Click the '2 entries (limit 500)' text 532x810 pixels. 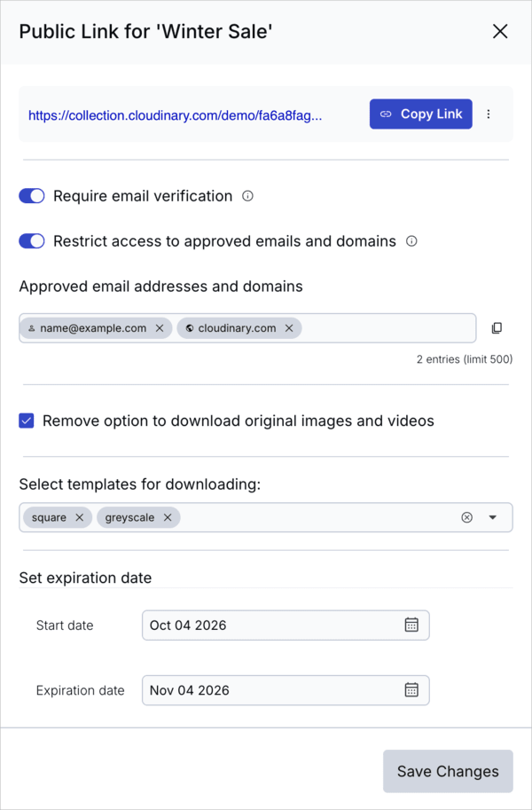pos(465,359)
